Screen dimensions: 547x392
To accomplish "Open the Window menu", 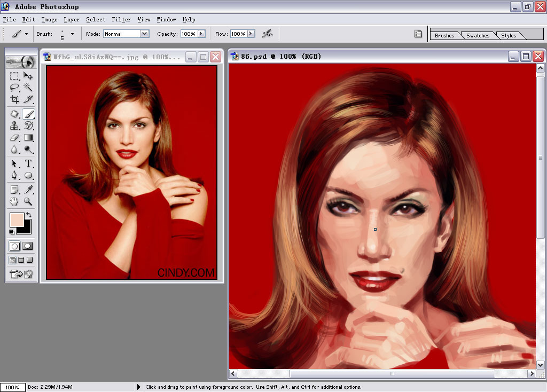I will point(166,20).
